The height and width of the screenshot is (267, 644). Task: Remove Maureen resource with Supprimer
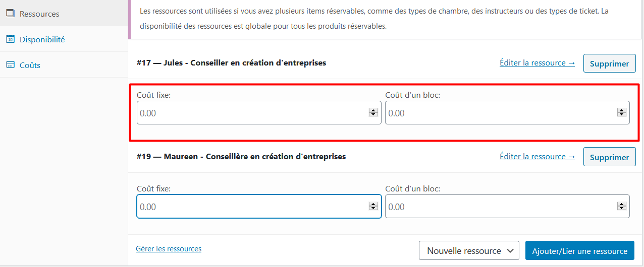coord(609,157)
